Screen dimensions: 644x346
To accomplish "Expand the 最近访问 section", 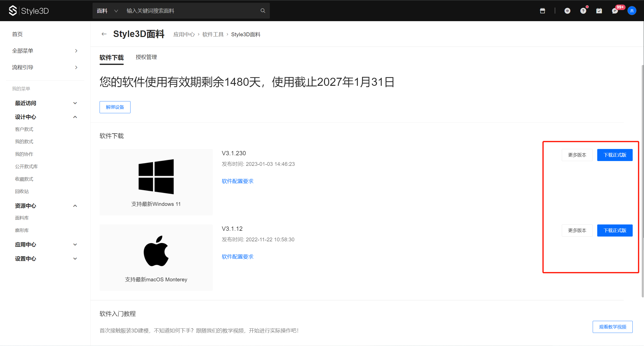I will point(75,103).
